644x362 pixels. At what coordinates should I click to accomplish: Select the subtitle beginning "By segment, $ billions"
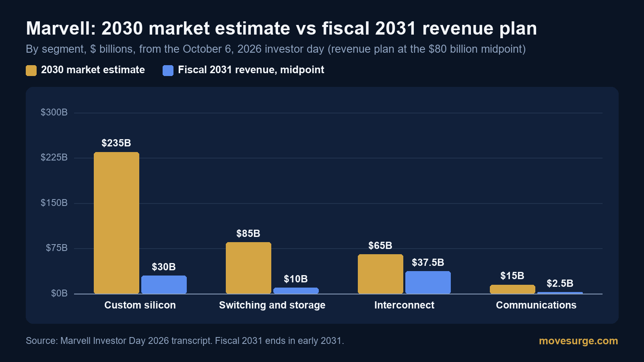pyautogui.click(x=276, y=49)
